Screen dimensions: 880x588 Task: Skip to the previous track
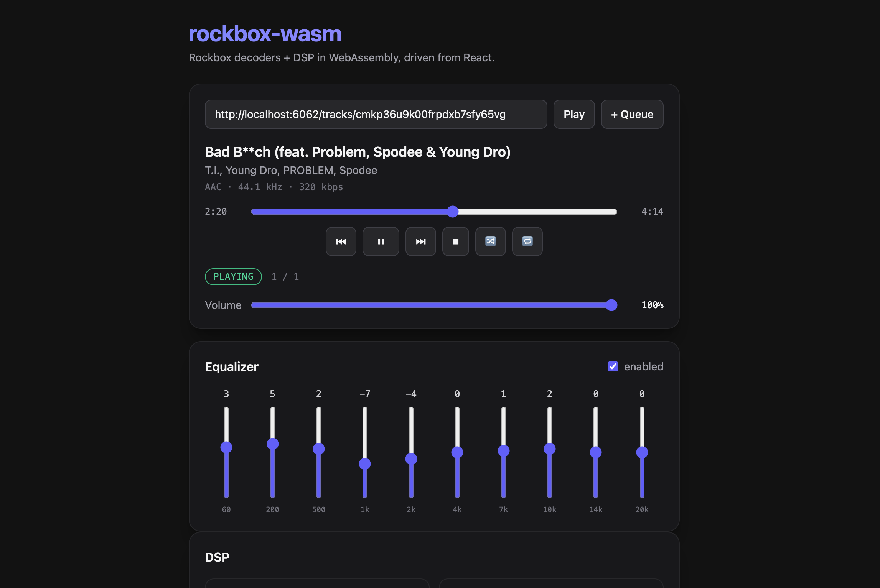[341, 241]
